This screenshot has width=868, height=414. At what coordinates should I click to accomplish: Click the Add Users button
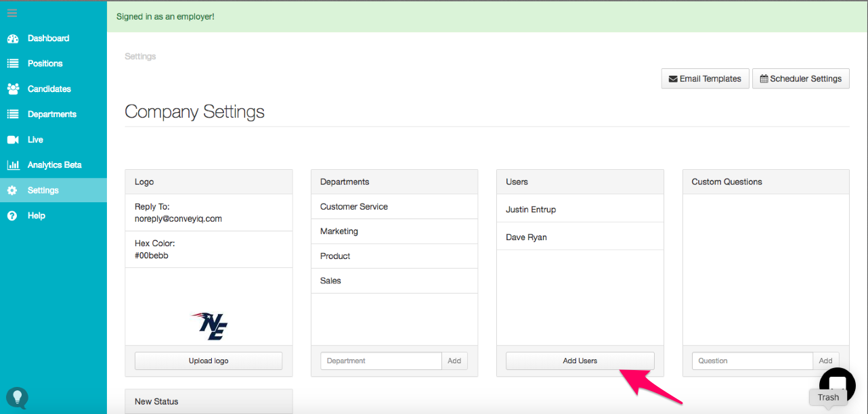point(580,361)
